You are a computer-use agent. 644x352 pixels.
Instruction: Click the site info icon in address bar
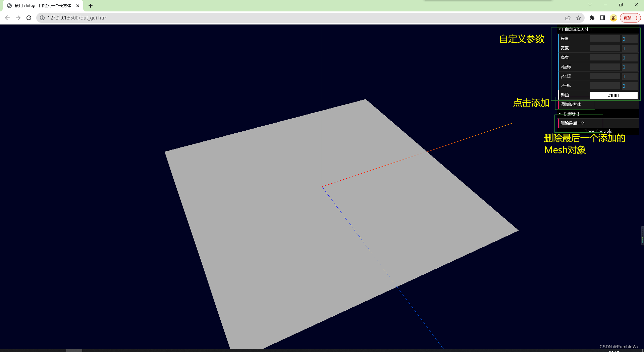42,18
